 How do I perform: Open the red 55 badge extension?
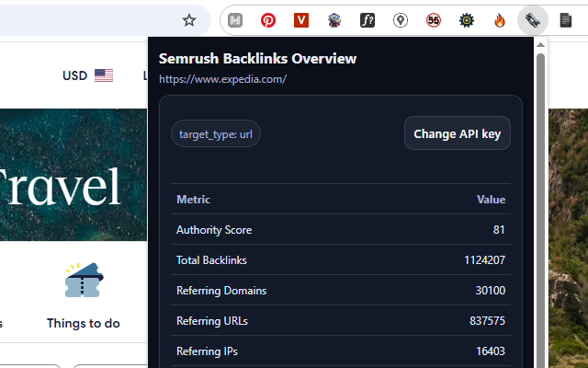(x=434, y=20)
